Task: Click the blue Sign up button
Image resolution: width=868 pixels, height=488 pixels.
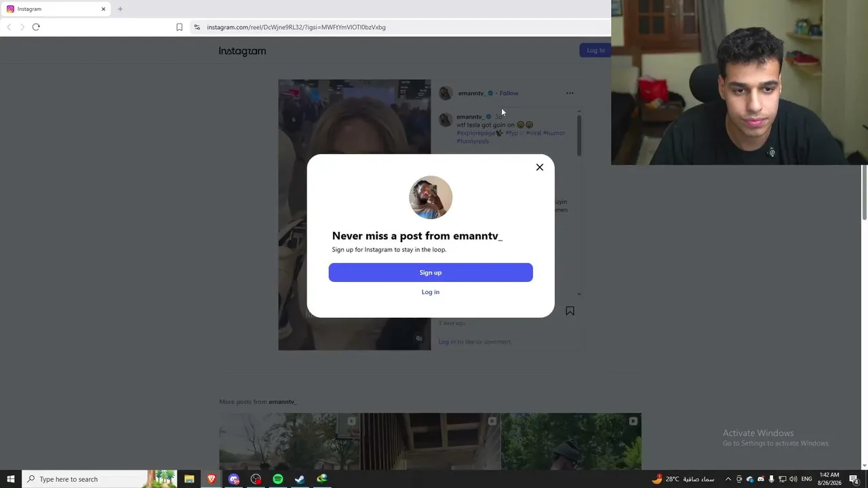Action: point(431,272)
